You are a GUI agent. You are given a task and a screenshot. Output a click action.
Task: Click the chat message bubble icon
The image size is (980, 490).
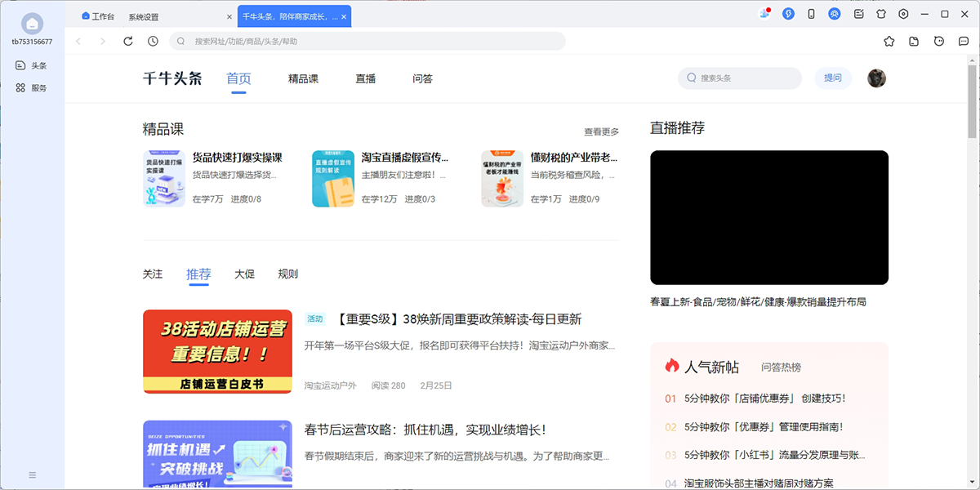click(963, 41)
